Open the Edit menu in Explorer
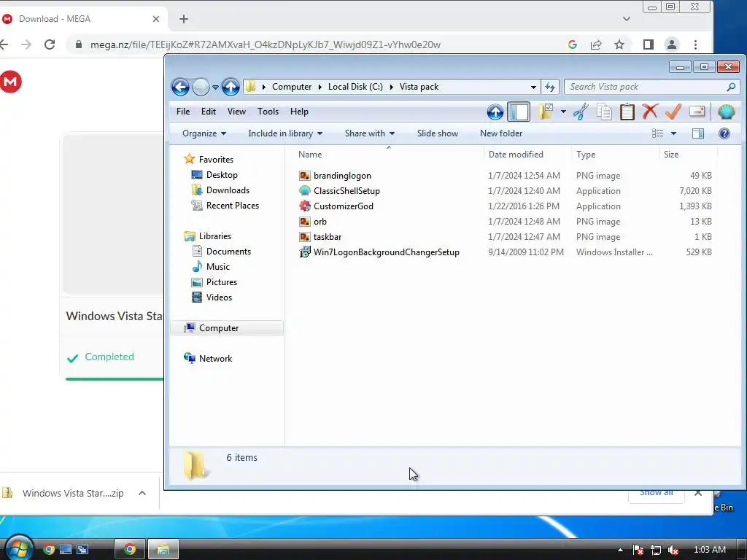This screenshot has width=747, height=560. (208, 112)
